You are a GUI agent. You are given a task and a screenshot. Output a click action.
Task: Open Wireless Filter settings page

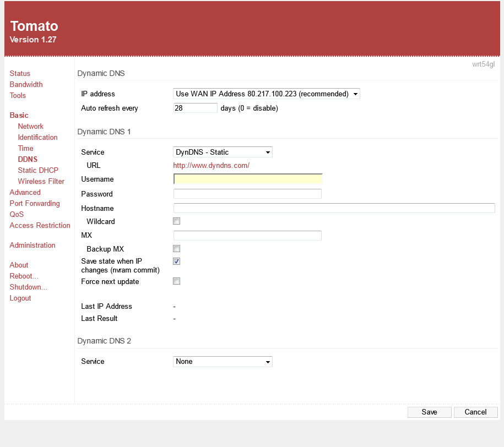tap(41, 181)
